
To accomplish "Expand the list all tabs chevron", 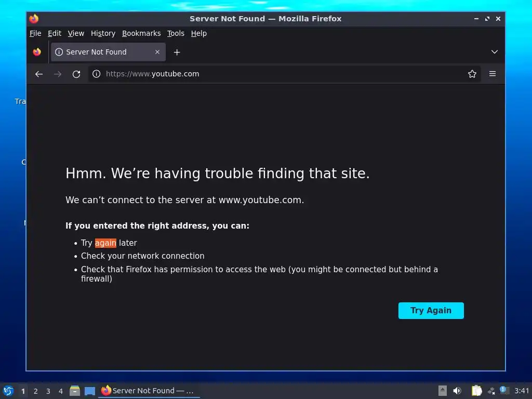I will point(495,52).
